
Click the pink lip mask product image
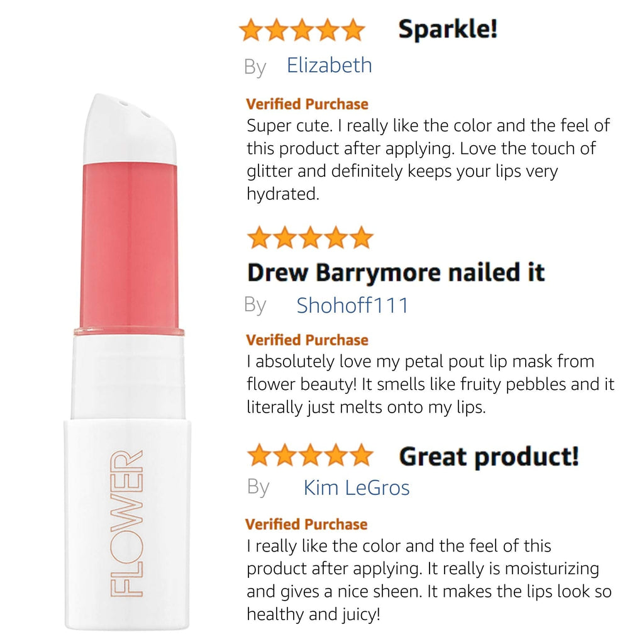(128, 362)
